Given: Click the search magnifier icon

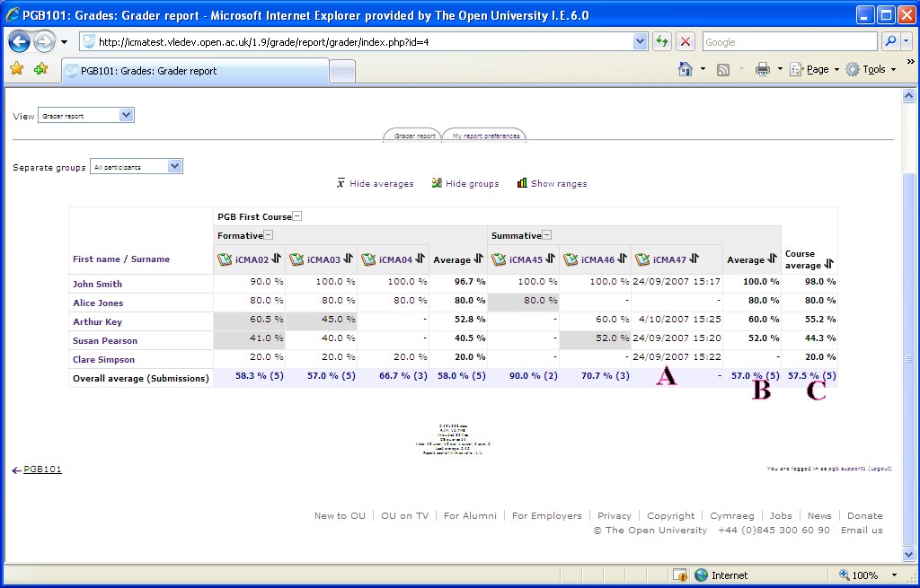Looking at the screenshot, I should [x=890, y=41].
